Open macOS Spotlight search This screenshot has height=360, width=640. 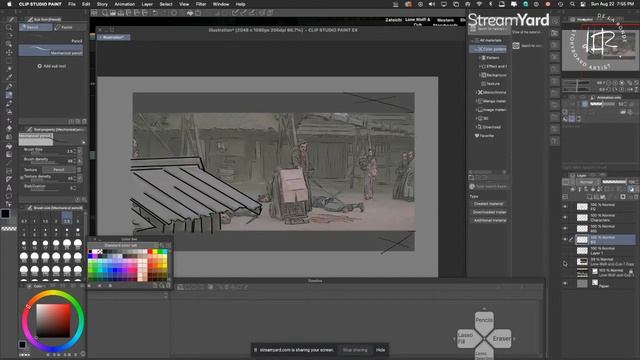pyautogui.click(x=572, y=4)
